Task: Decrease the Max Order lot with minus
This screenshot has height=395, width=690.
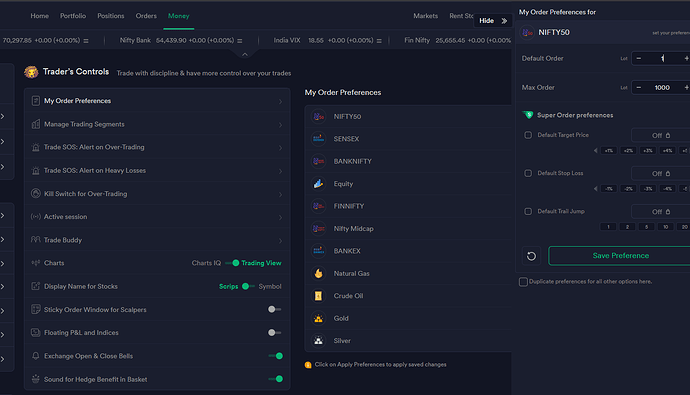Action: tap(639, 88)
